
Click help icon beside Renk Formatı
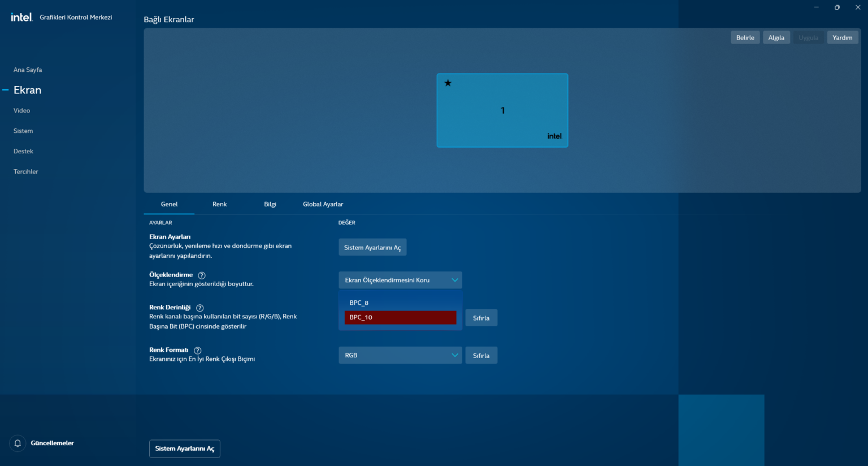tap(198, 351)
